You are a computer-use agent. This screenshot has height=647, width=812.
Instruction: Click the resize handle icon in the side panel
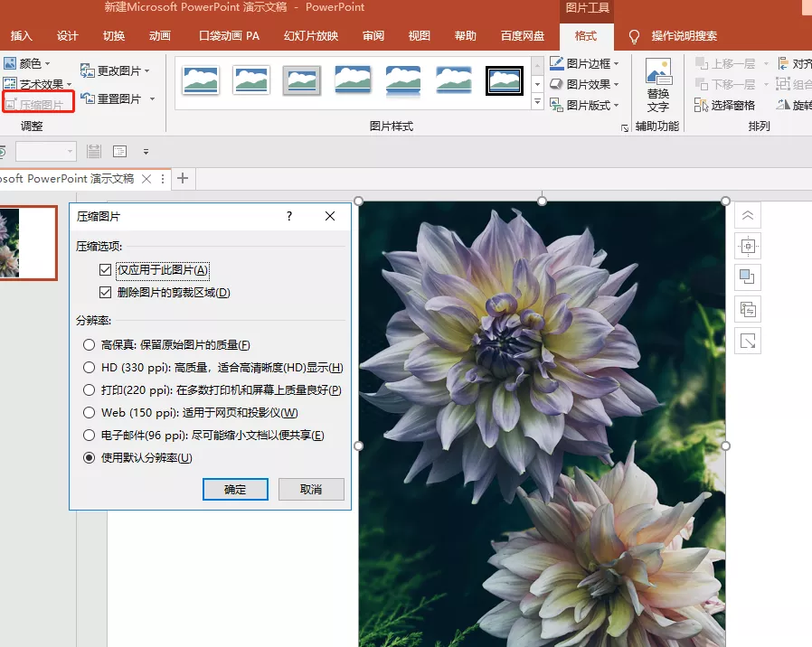(x=747, y=341)
